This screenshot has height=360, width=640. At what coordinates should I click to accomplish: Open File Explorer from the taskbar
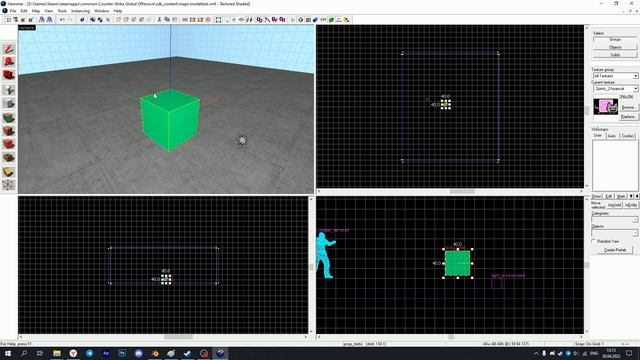tap(57, 353)
